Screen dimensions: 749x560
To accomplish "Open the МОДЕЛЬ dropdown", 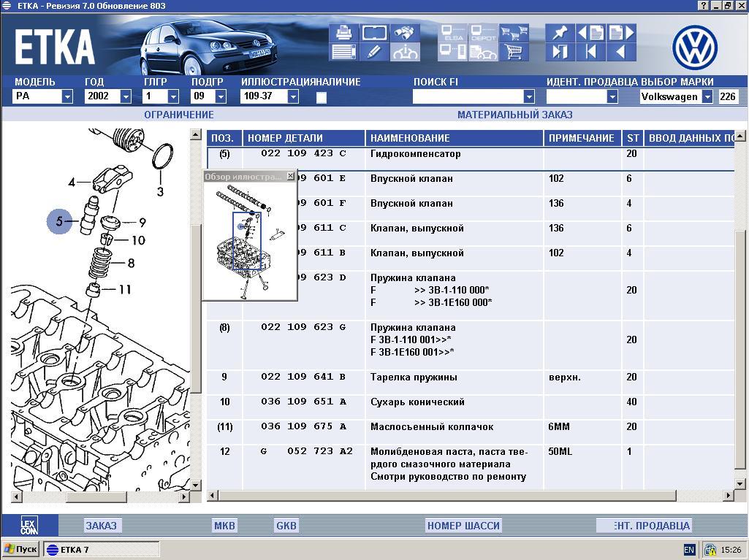I will (x=67, y=96).
